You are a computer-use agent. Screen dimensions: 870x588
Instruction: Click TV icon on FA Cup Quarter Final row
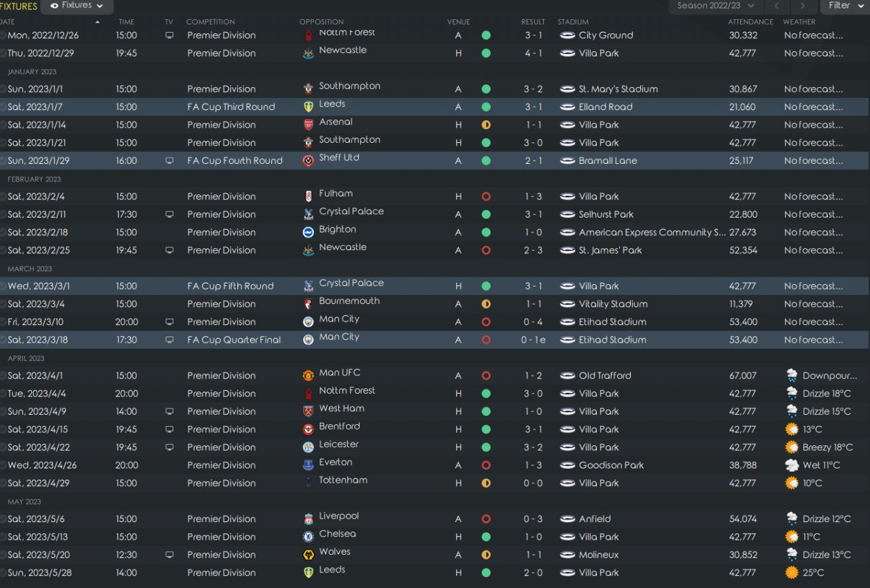point(169,340)
